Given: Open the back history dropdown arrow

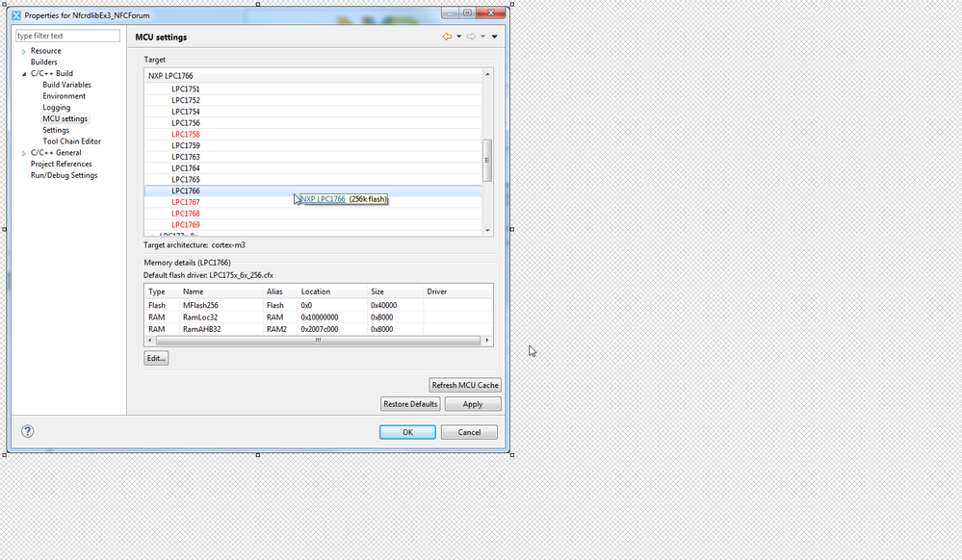Looking at the screenshot, I should pos(459,37).
